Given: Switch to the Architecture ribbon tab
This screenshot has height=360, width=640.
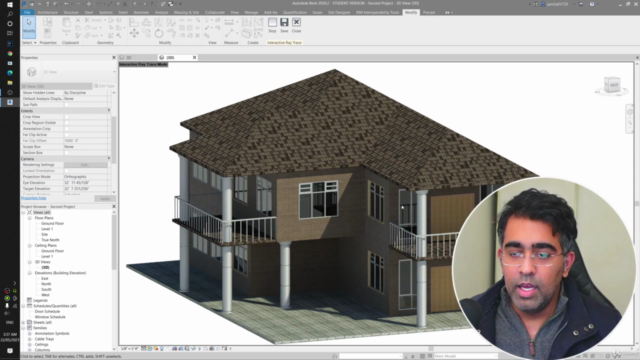Looking at the screenshot, I should coord(48,12).
